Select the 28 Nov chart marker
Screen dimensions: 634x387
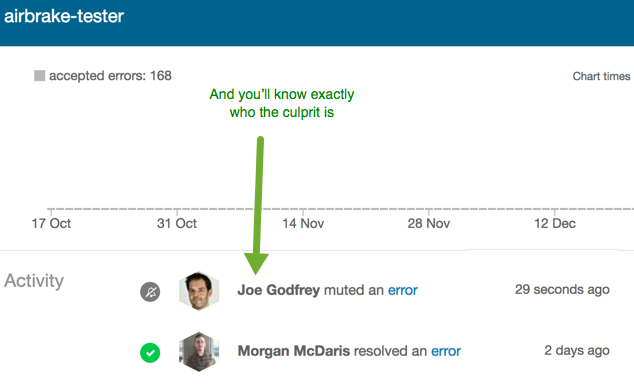coord(429,223)
